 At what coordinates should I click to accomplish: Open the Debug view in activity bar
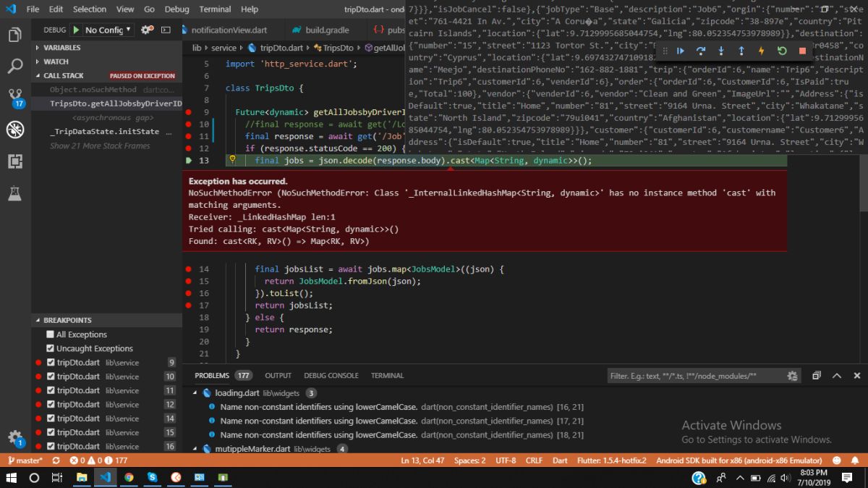pyautogui.click(x=15, y=130)
